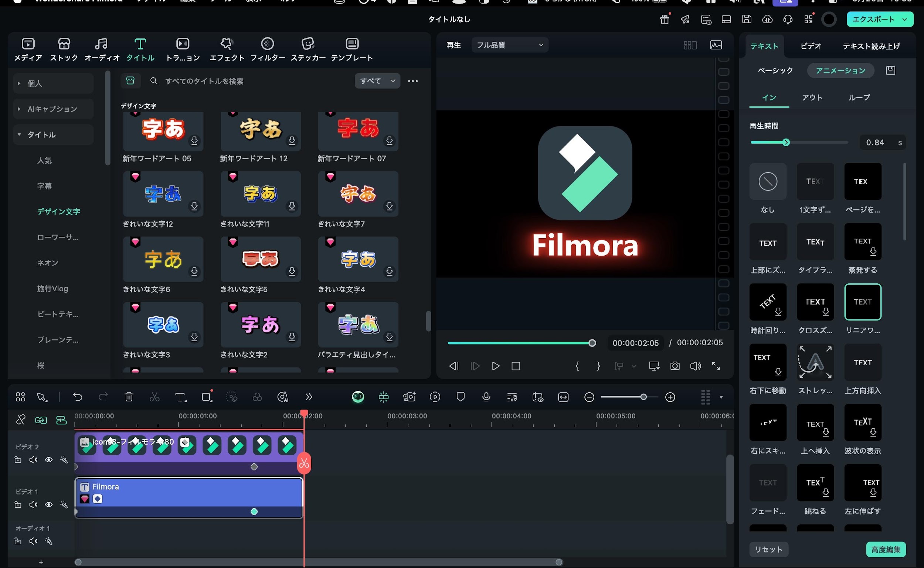Stop playback with the square button

(x=516, y=366)
